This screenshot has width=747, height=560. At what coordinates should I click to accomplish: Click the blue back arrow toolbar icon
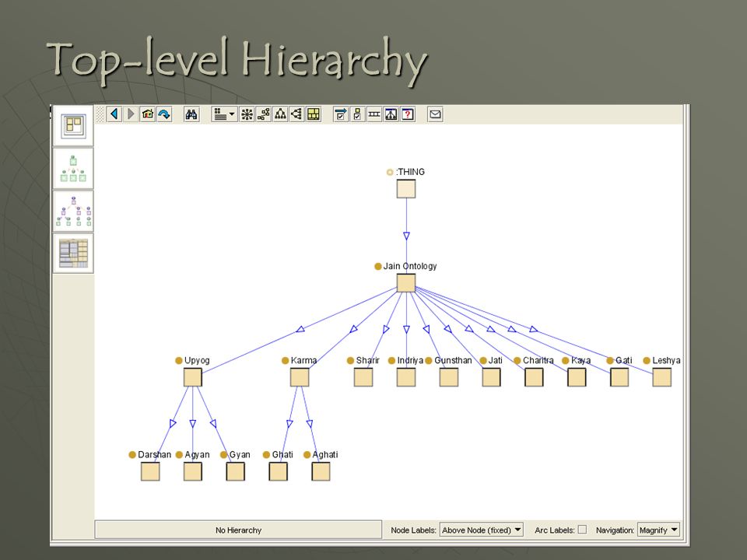click(114, 114)
